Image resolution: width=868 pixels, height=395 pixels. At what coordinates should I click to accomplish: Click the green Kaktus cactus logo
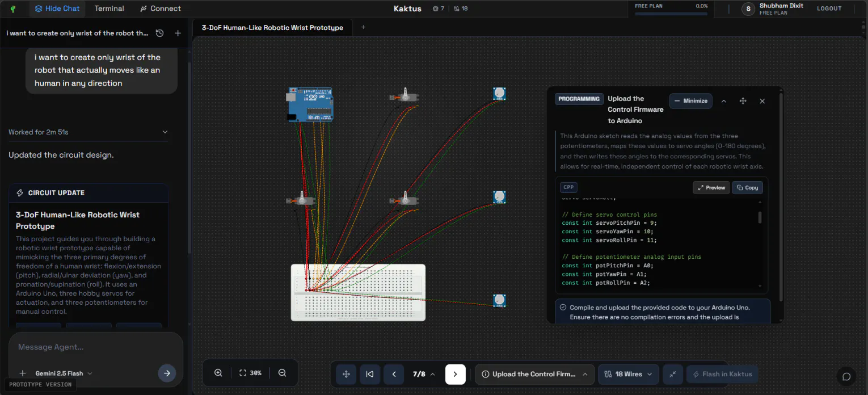tap(13, 9)
